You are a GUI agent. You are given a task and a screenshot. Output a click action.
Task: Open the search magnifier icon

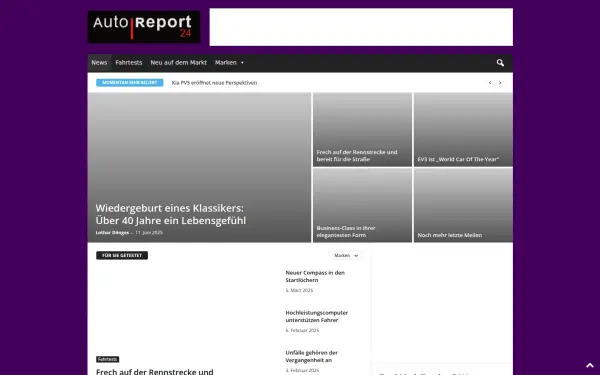[x=500, y=63]
